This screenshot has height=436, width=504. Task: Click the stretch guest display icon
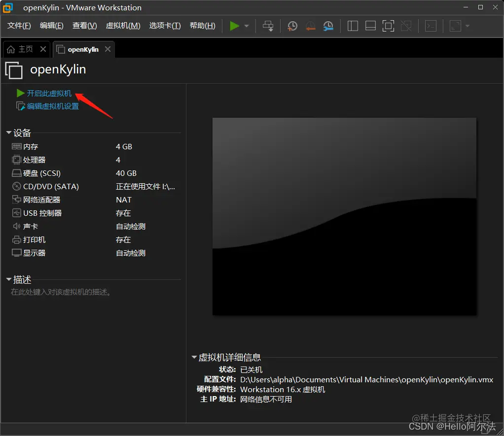click(x=455, y=26)
